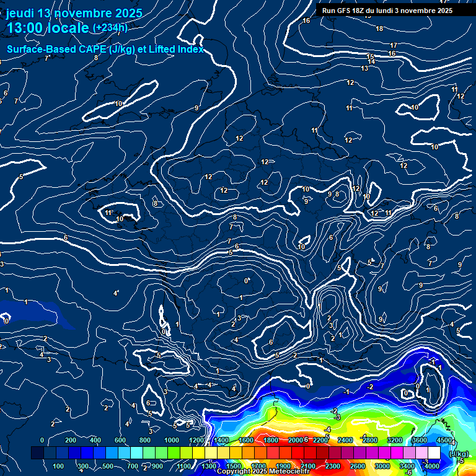Click the '4000' legend label
This screenshot has height=476, width=476.
[x=431, y=466]
